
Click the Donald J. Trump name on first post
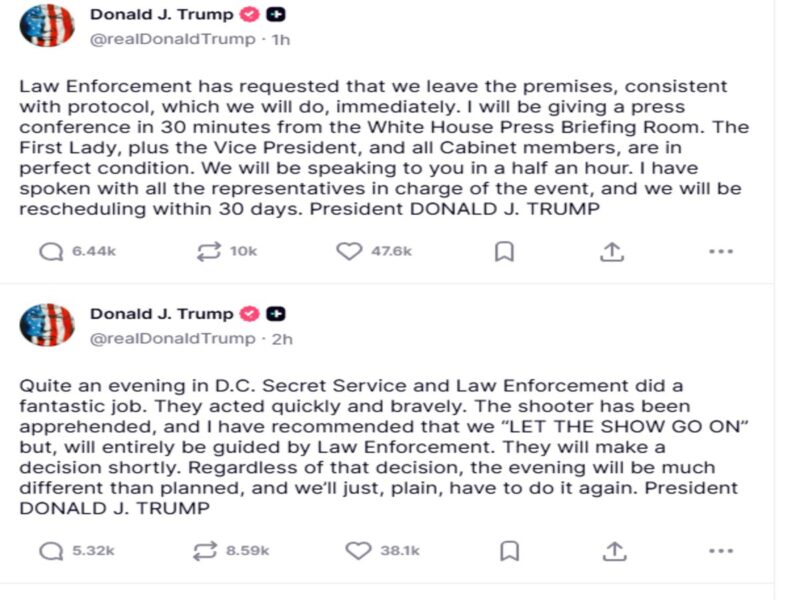(161, 15)
